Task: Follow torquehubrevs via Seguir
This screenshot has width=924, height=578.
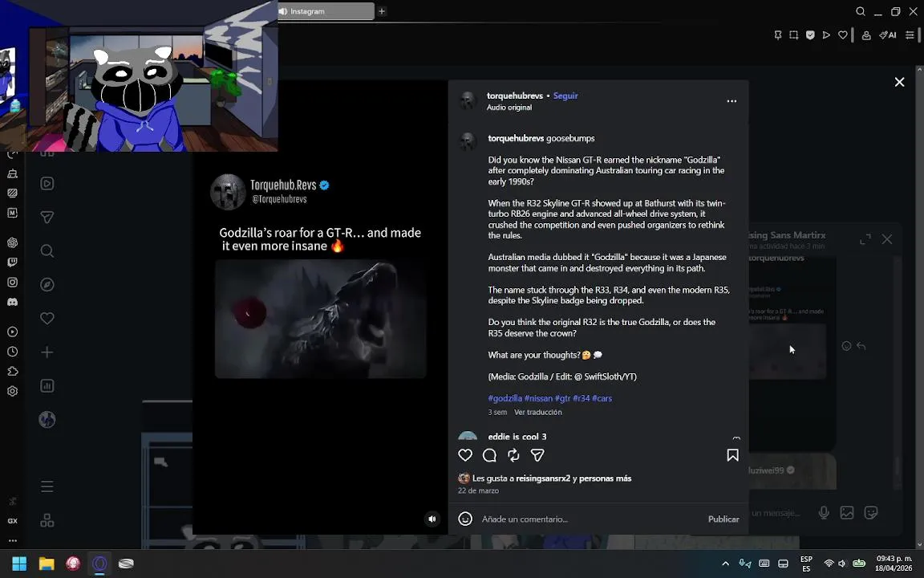Action: (565, 96)
